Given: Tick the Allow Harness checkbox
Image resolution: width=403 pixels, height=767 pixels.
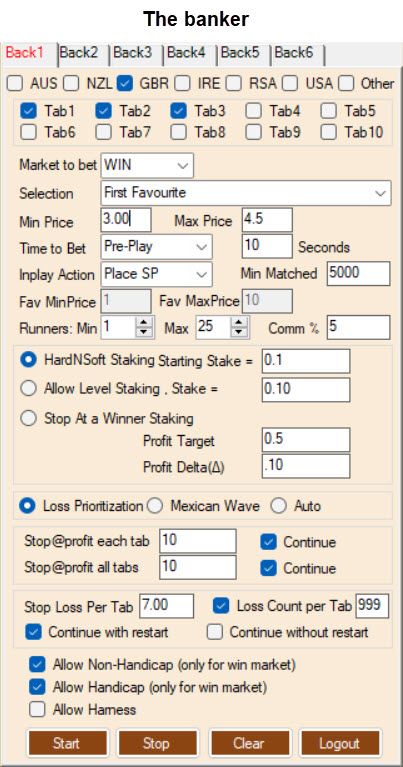Looking at the screenshot, I should [x=37, y=709].
